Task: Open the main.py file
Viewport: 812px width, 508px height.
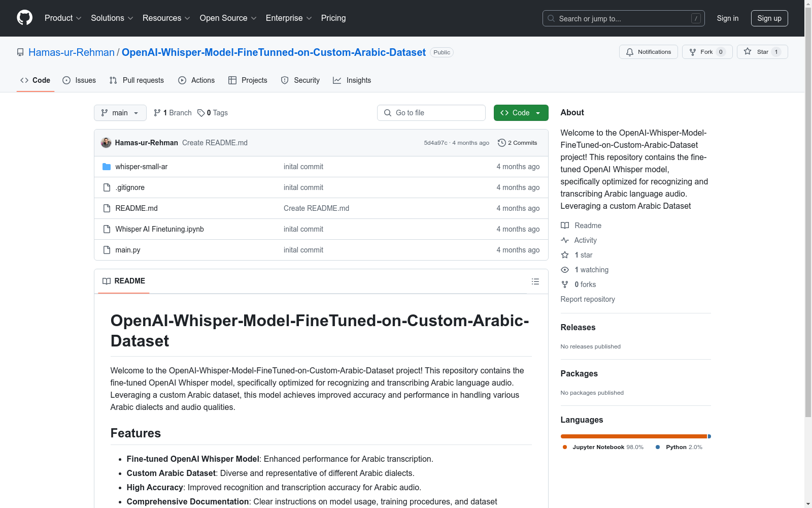Action: [x=128, y=250]
